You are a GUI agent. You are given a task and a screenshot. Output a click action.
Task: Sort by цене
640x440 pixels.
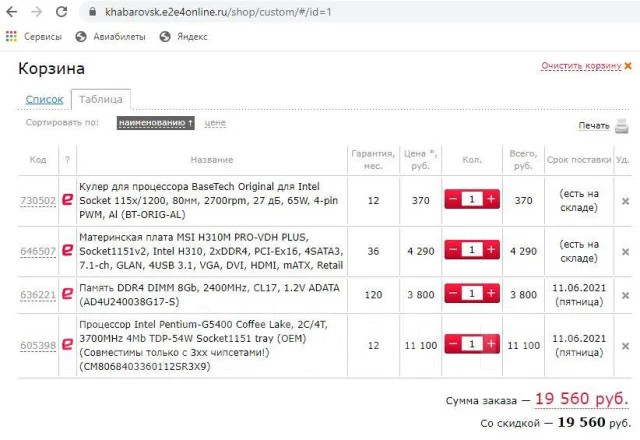(x=215, y=123)
